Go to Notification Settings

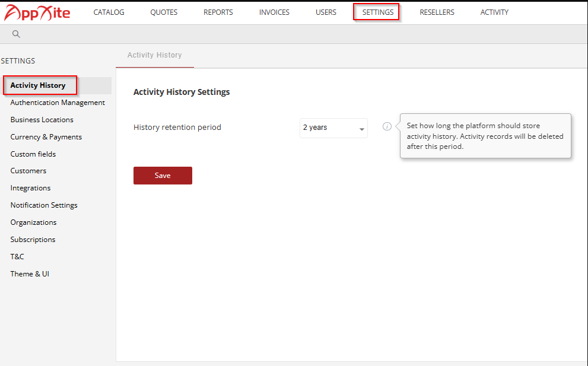coord(44,205)
